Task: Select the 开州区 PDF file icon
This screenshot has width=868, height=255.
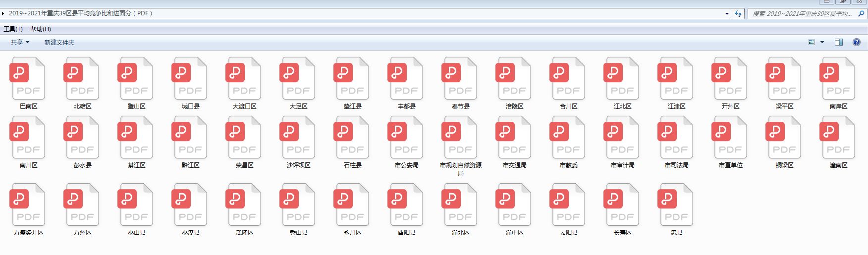Action: coord(730,78)
